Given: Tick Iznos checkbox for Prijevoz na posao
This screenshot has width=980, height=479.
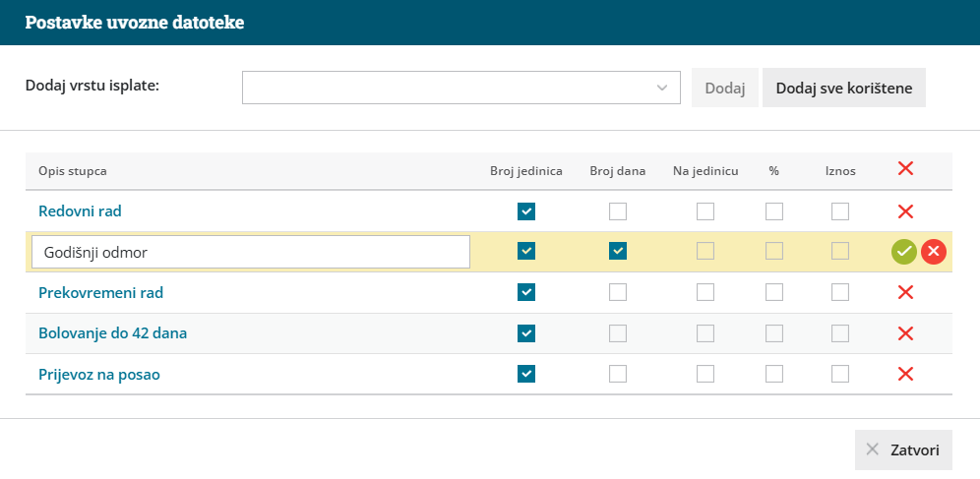Looking at the screenshot, I should click(839, 374).
